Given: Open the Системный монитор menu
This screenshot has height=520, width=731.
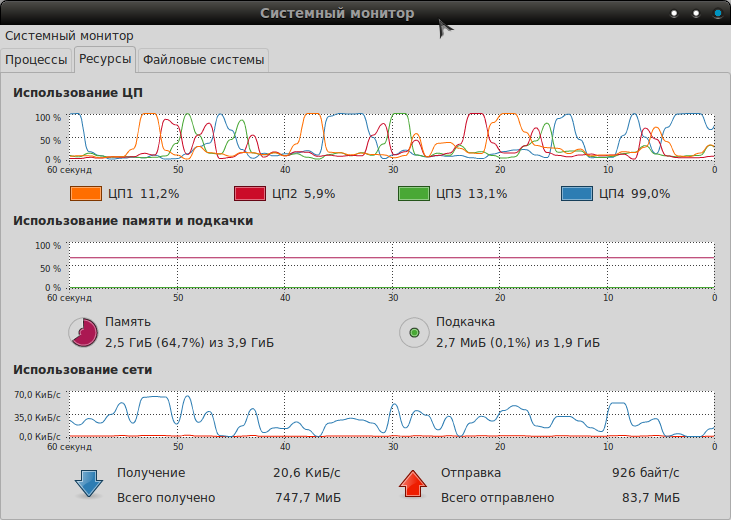Looking at the screenshot, I should point(69,36).
